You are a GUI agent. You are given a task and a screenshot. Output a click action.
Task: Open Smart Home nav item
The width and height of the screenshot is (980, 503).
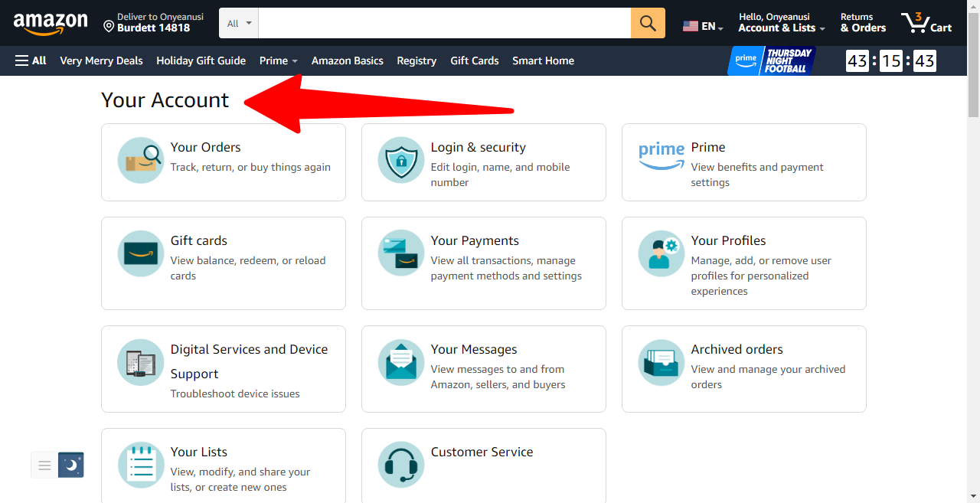click(x=543, y=60)
